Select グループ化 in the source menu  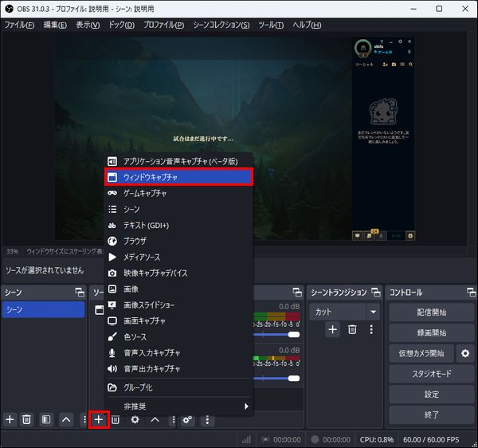[179, 387]
